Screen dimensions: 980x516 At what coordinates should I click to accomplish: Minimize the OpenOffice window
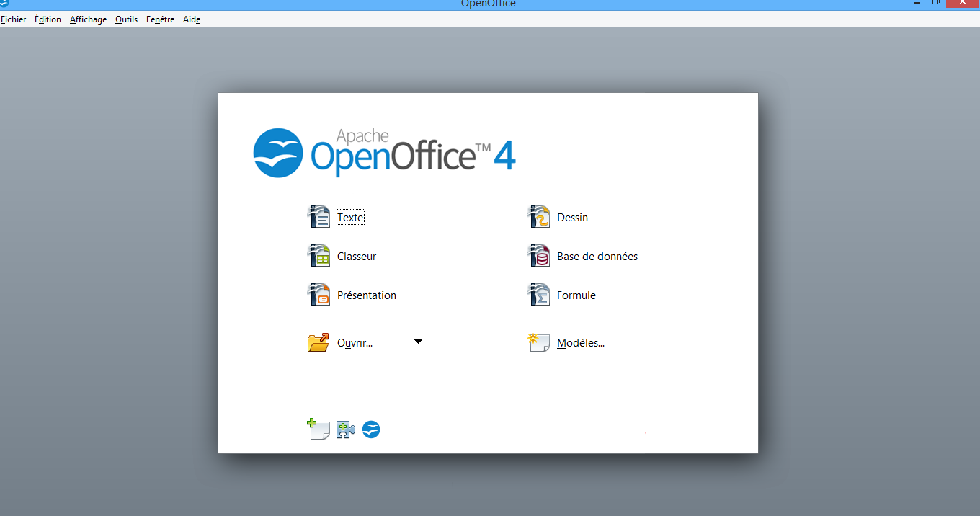pos(917,3)
